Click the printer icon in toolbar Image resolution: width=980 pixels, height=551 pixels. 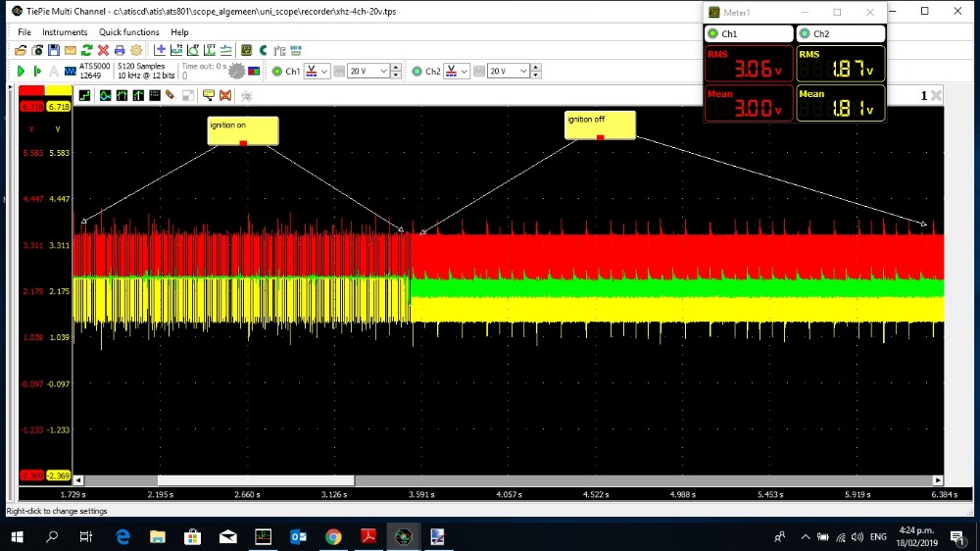tap(120, 50)
